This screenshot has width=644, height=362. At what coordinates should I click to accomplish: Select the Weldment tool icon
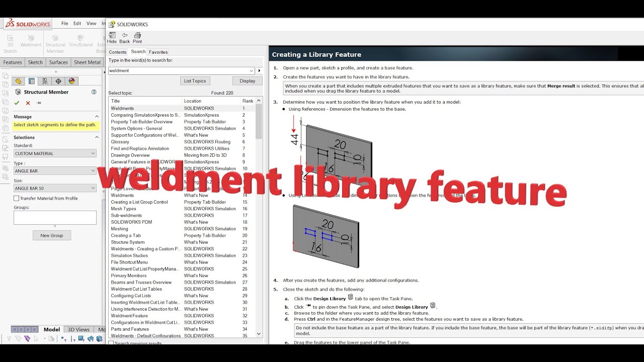pyautogui.click(x=31, y=38)
